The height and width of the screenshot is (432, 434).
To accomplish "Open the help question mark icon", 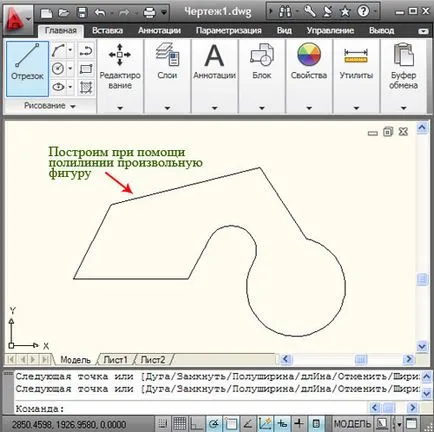I will click(x=363, y=12).
